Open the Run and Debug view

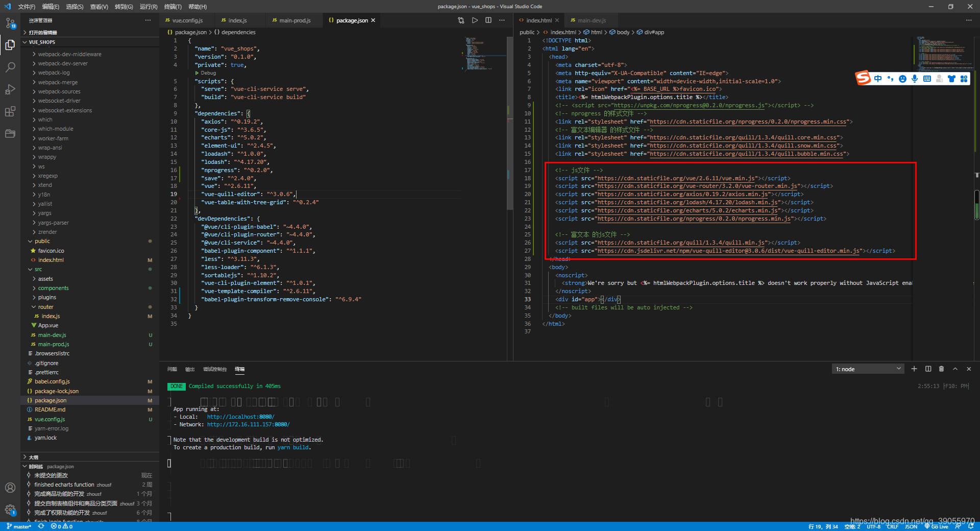tap(10, 89)
